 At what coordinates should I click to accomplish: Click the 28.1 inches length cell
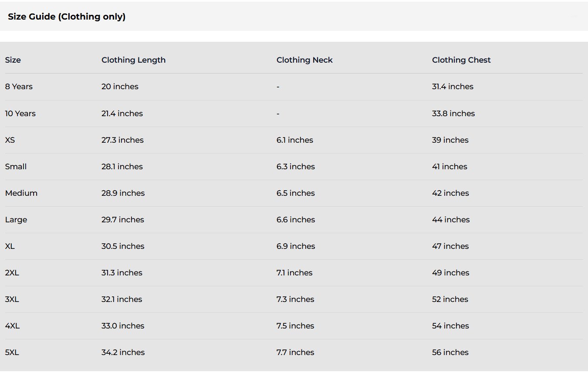122,167
